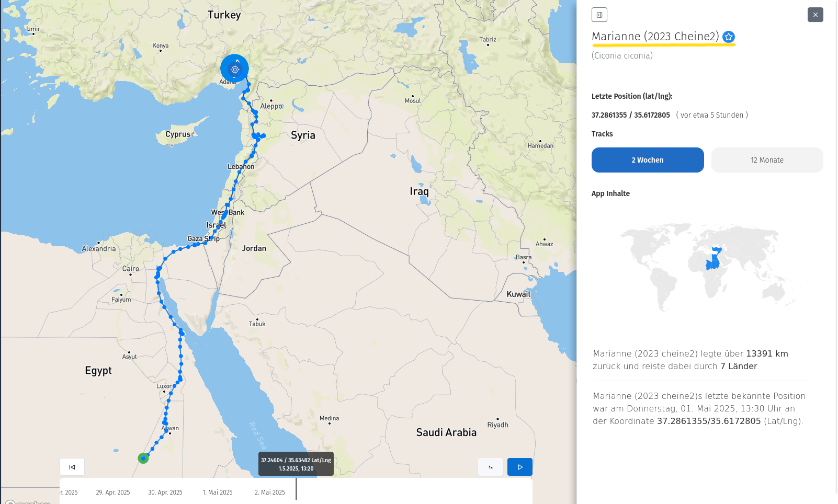Click the last position coordinates text
The height and width of the screenshot is (504, 838).
pos(630,115)
